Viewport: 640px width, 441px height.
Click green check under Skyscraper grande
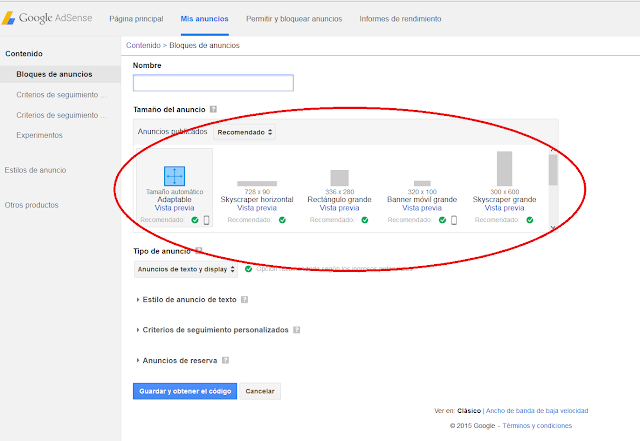(x=530, y=220)
